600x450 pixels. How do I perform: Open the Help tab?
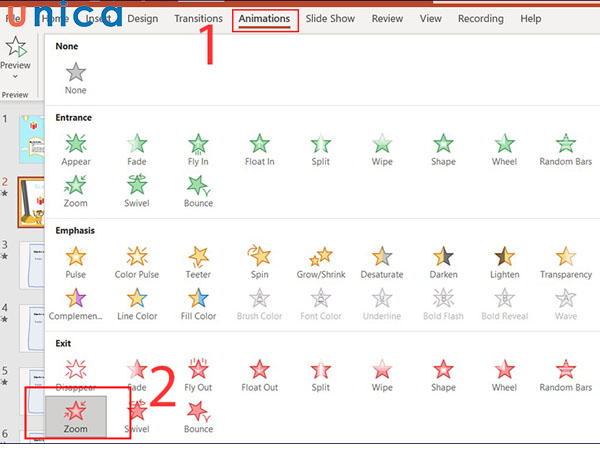(x=530, y=18)
